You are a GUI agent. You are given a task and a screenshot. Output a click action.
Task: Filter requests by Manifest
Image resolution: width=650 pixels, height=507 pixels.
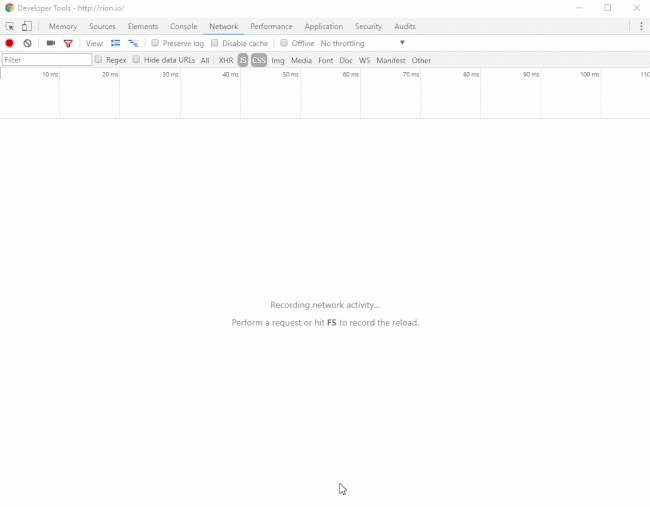390,60
